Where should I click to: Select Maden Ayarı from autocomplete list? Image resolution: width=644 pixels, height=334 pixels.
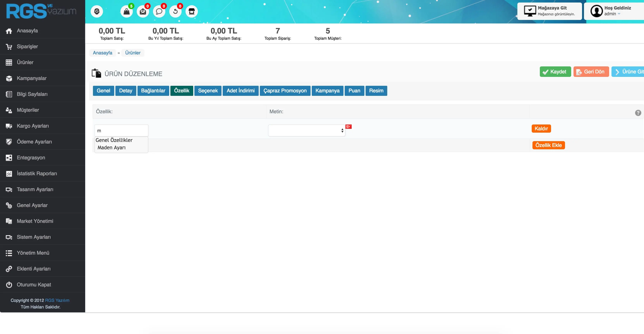click(112, 148)
